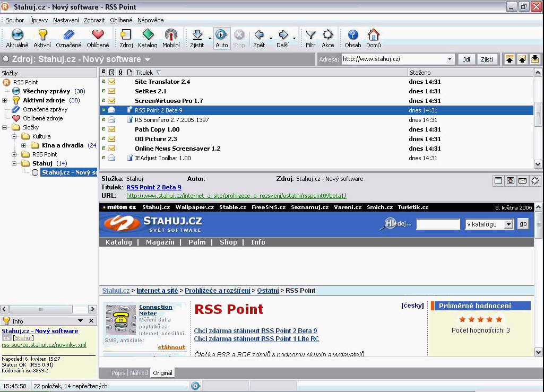The image size is (544, 392).
Task: Open the 'v katalogu' search scope dropdown
Action: [x=508, y=224]
